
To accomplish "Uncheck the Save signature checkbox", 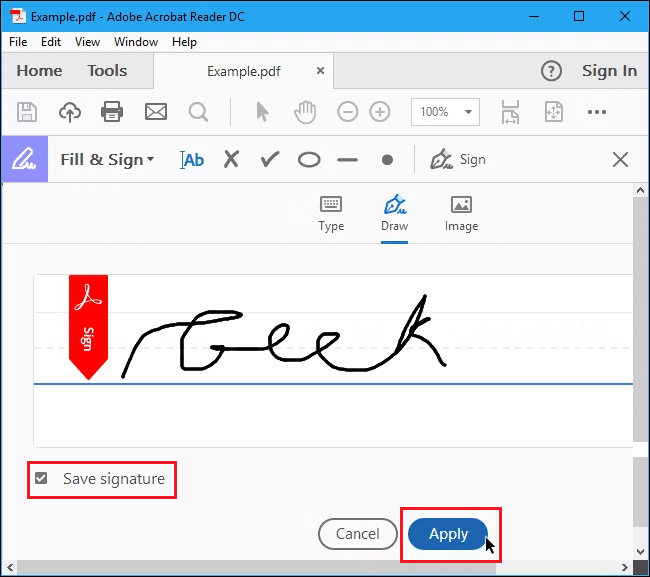I will coord(41,479).
